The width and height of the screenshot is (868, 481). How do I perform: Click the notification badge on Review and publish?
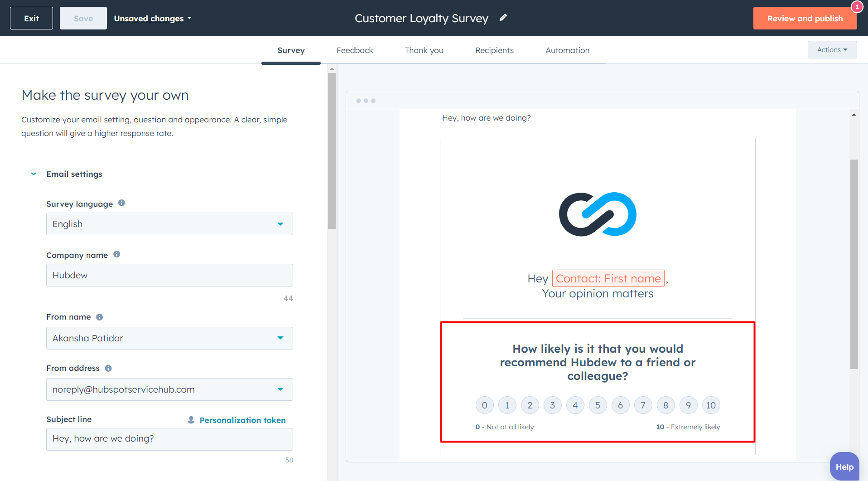point(857,7)
